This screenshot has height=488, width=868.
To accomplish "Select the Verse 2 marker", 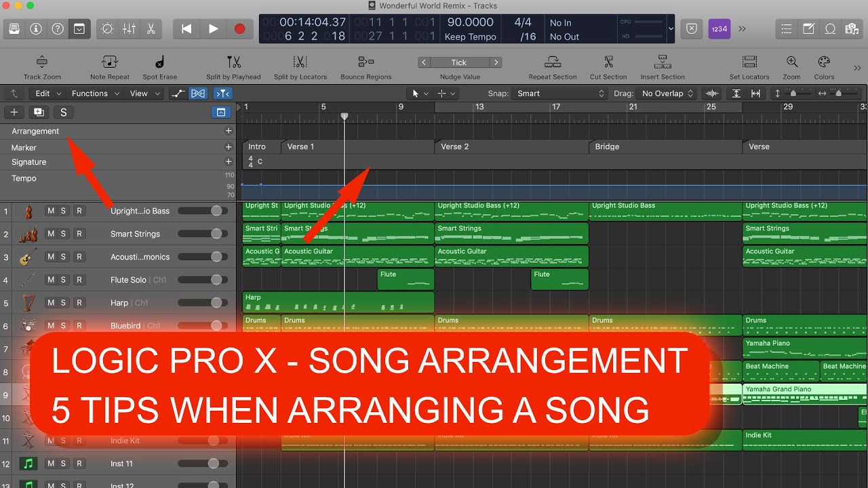I will [511, 146].
